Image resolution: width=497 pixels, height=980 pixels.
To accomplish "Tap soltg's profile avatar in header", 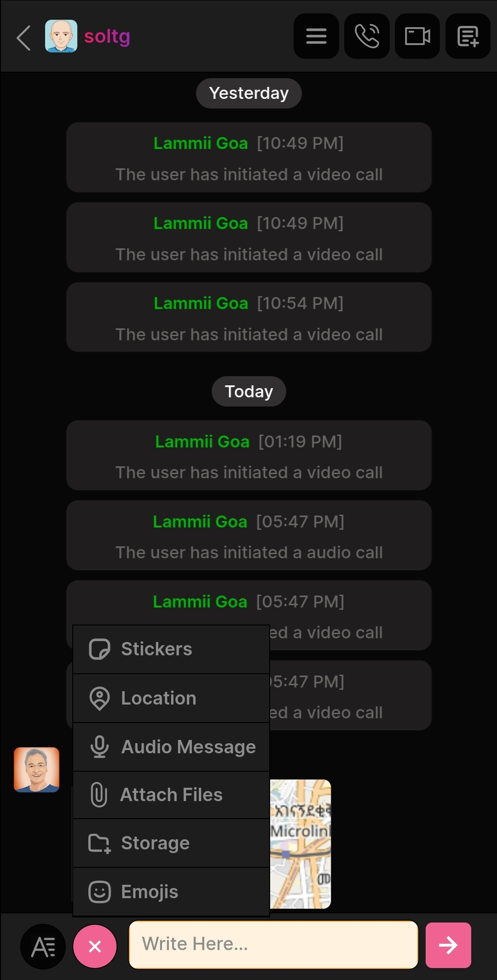I will pos(61,36).
